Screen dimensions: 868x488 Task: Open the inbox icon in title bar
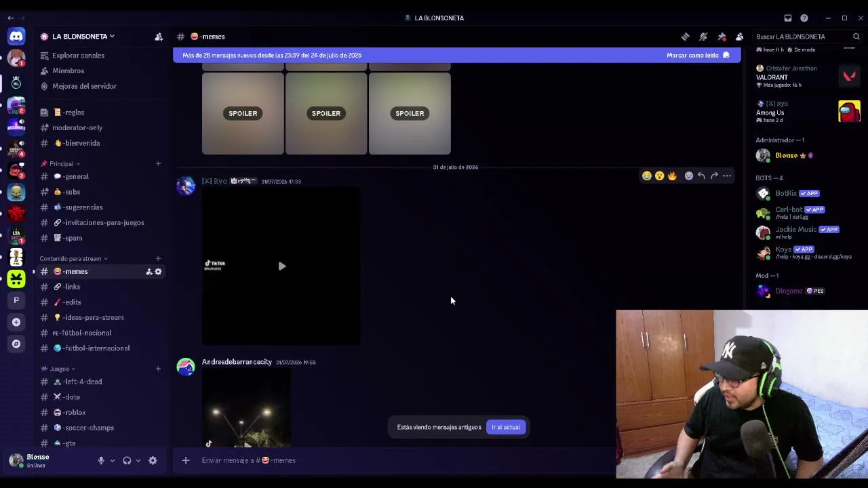(x=788, y=18)
